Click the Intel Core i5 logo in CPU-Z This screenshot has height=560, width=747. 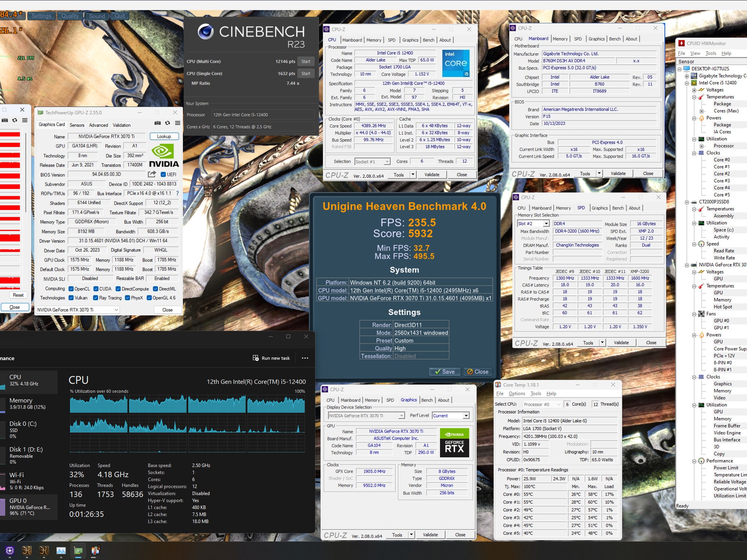[x=456, y=63]
